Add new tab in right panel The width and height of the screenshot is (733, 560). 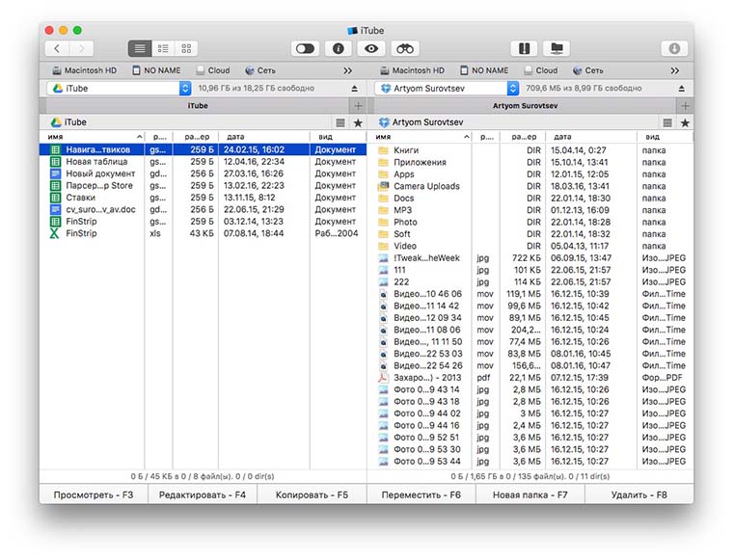[685, 106]
